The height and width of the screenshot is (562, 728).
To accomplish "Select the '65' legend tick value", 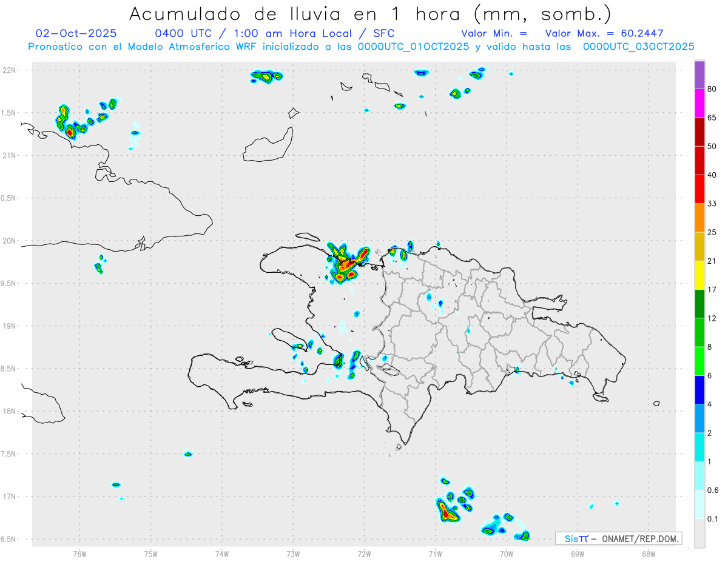I will (712, 118).
